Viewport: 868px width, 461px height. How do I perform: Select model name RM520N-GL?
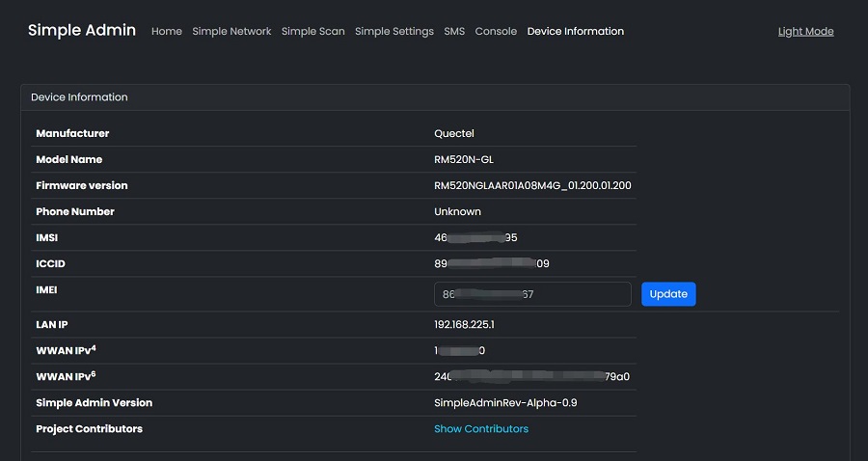point(464,159)
